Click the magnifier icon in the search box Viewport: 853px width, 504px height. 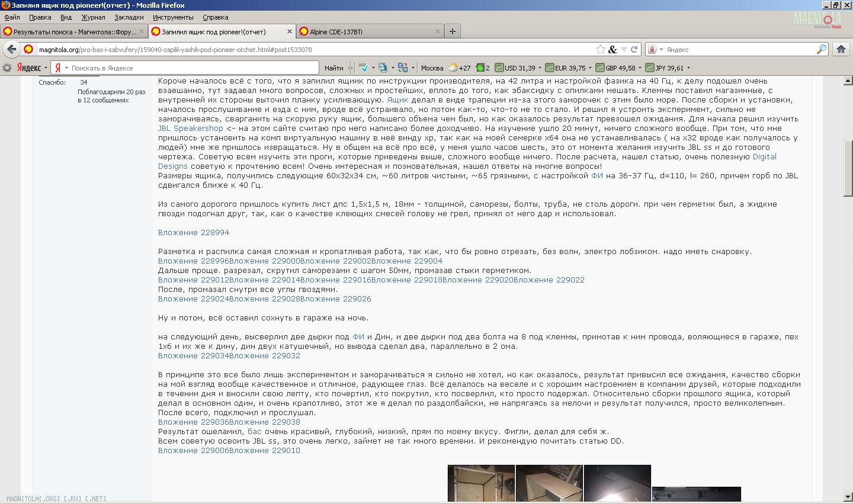click(821, 49)
